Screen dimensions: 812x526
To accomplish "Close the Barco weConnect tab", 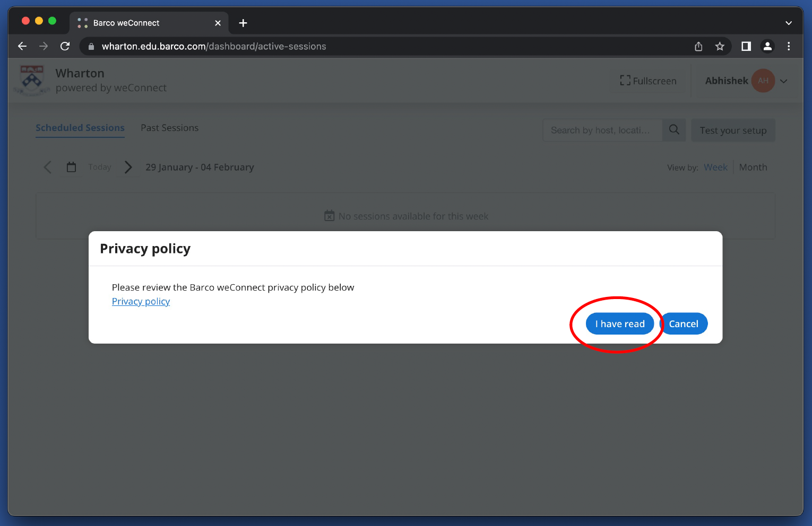I will pyautogui.click(x=218, y=23).
